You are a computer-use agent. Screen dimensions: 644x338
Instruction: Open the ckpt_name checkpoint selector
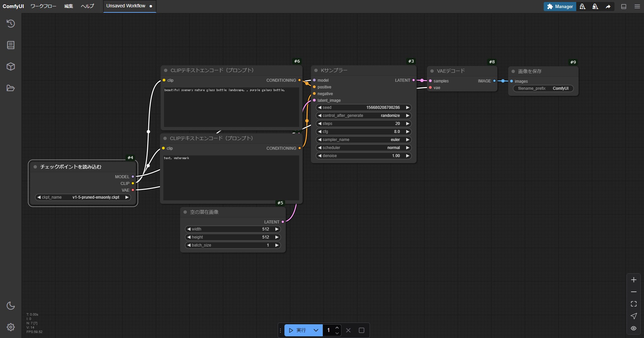point(83,197)
